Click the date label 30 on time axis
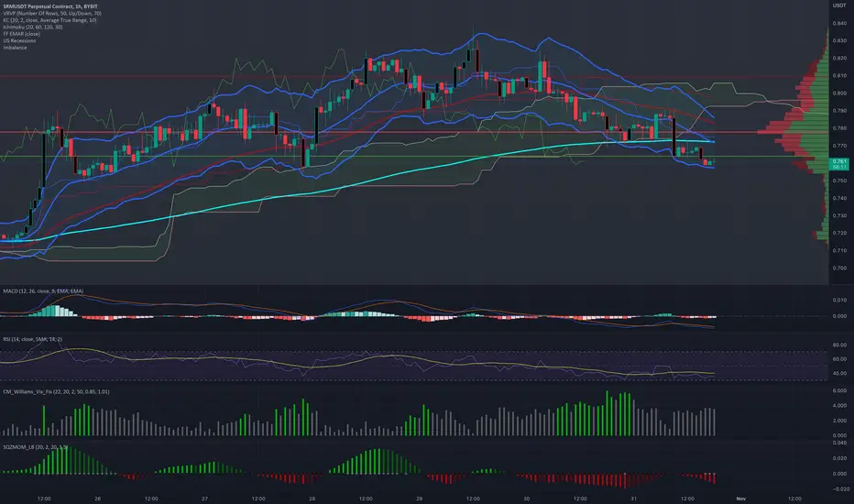 [527, 499]
